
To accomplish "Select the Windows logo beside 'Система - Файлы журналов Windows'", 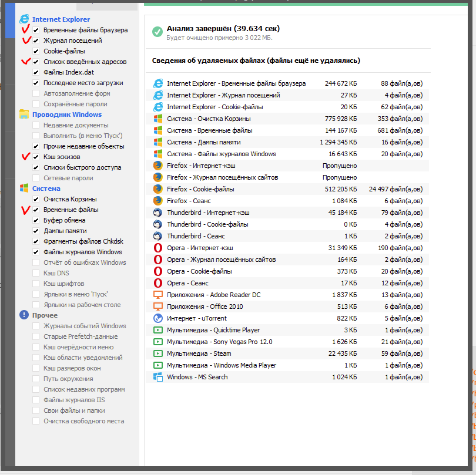I will coord(158,154).
